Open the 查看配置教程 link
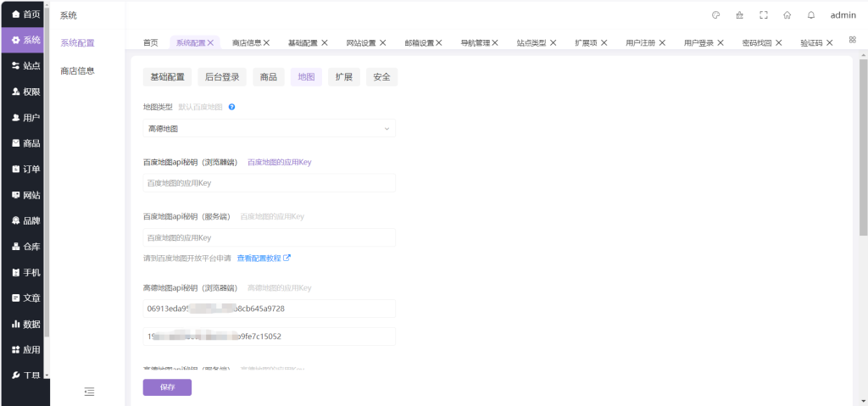The width and height of the screenshot is (868, 406). point(264,259)
